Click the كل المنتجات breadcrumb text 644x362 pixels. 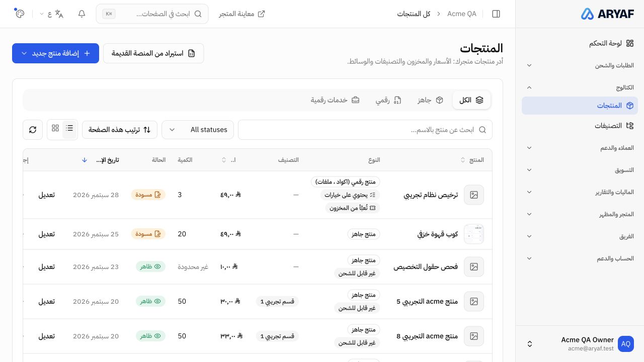click(x=414, y=14)
